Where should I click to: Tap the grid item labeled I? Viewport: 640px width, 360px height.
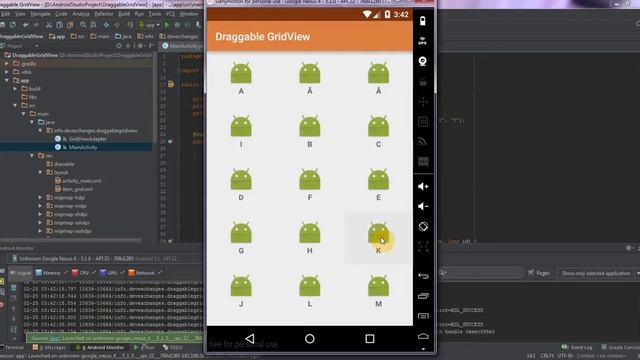pyautogui.click(x=241, y=132)
